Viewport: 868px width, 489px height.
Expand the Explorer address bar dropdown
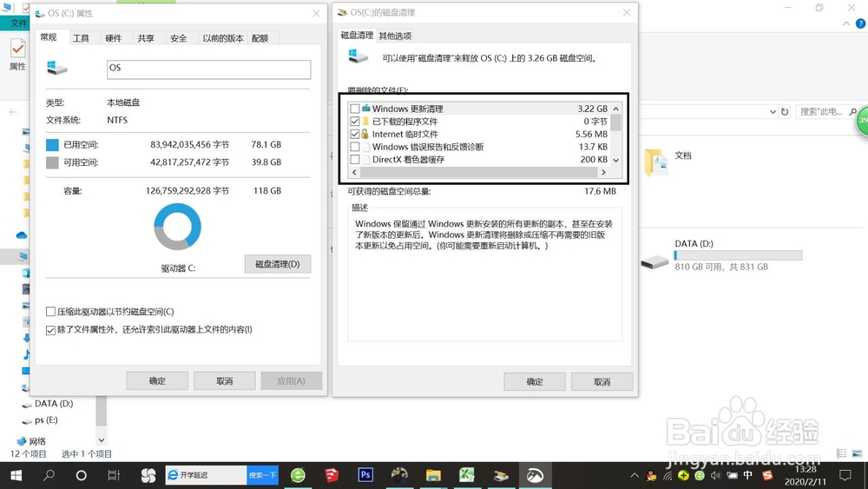tap(773, 111)
